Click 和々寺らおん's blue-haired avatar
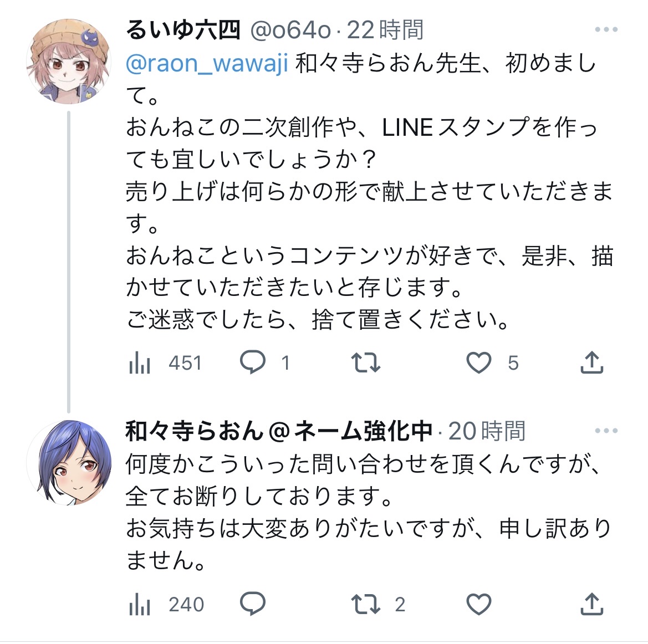 tap(69, 463)
